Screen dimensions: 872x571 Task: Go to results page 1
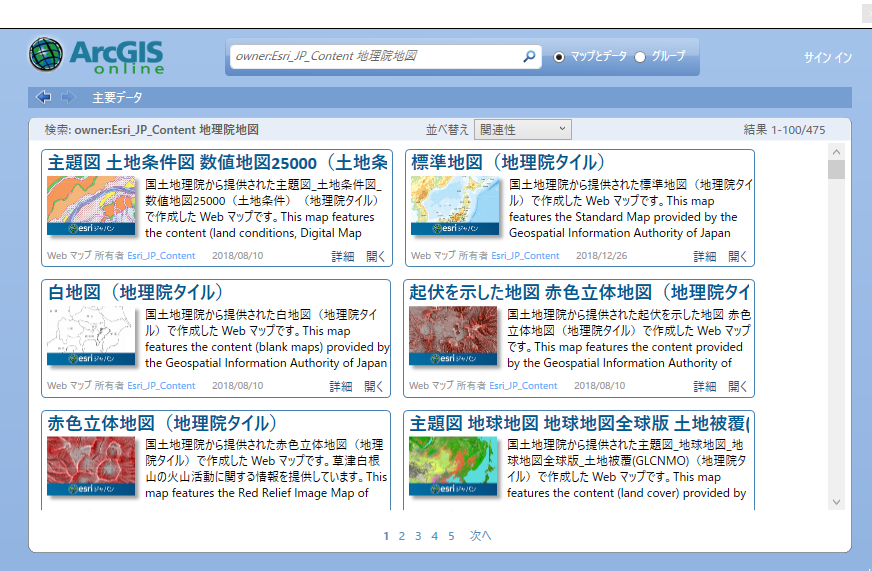coord(386,536)
